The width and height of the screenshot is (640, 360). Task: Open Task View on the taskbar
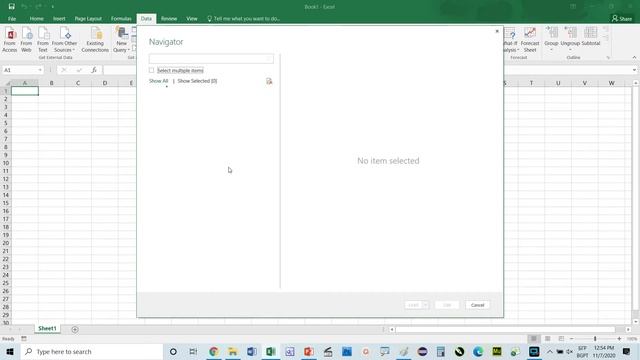pos(193,351)
